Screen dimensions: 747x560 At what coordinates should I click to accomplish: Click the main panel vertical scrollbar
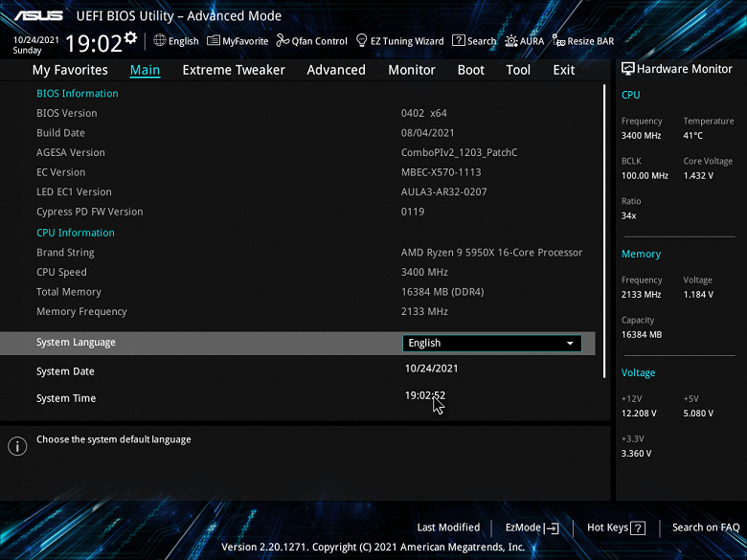click(604, 232)
